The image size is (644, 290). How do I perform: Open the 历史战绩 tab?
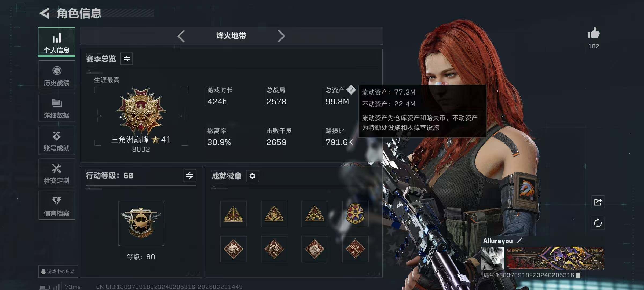coord(57,75)
